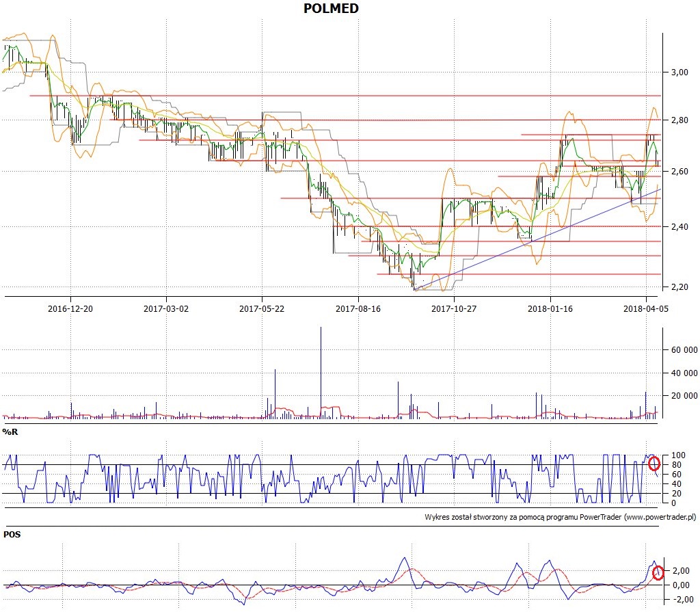Click the 2018-04-05 date label
This screenshot has width=700, height=612.
click(x=645, y=308)
